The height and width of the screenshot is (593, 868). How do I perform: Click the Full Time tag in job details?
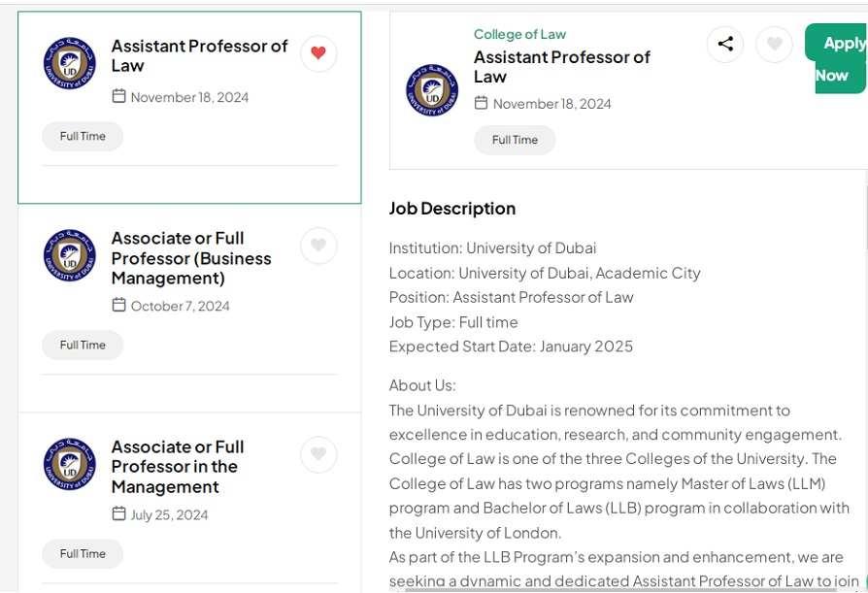[515, 140]
